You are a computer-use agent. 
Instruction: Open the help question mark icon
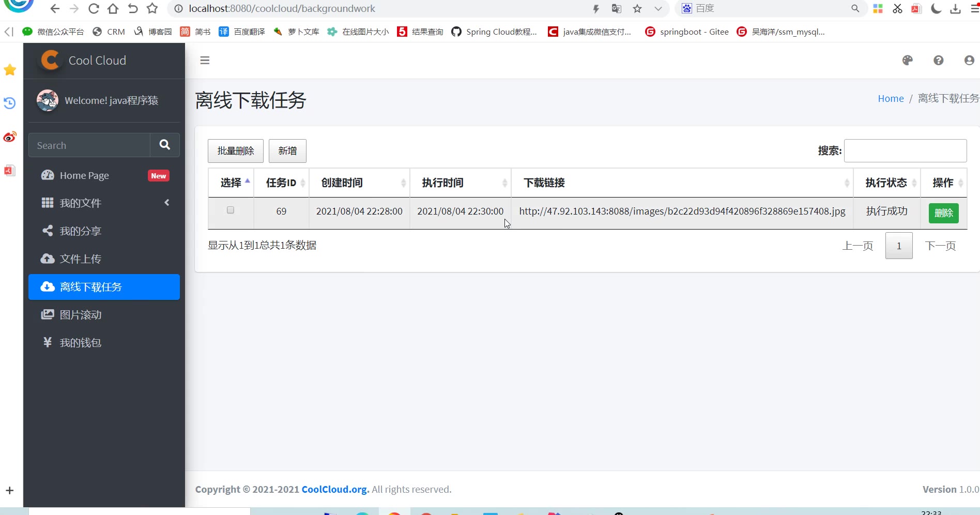coord(938,60)
